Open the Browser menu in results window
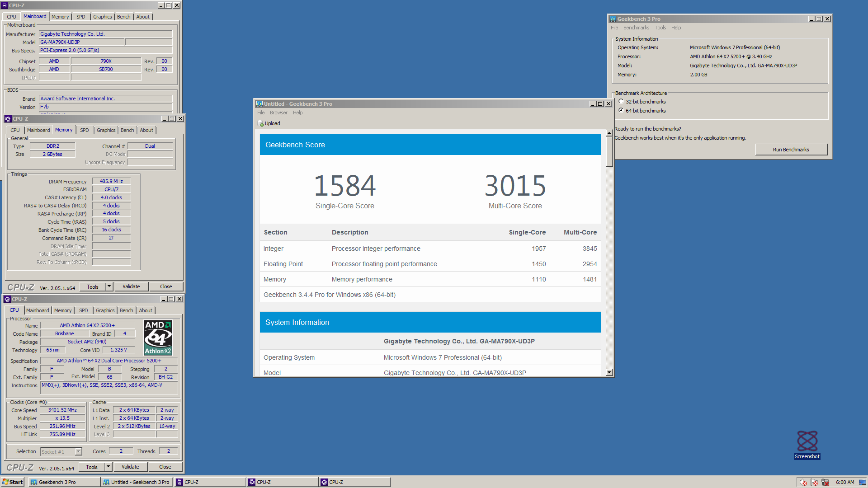 [x=278, y=113]
